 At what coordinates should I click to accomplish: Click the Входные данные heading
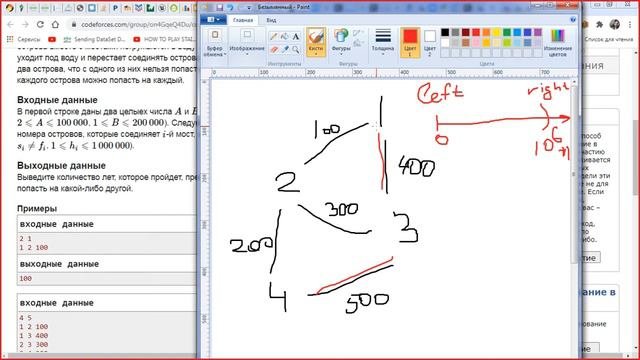57,100
